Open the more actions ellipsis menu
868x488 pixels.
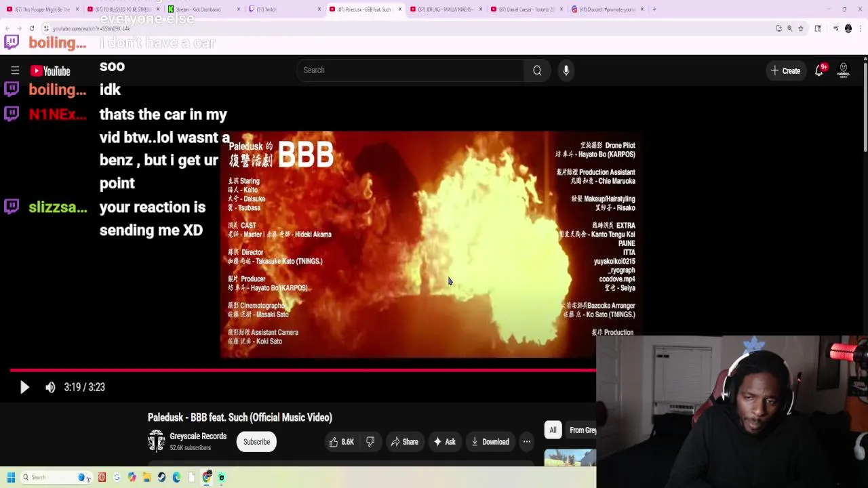pyautogui.click(x=526, y=442)
